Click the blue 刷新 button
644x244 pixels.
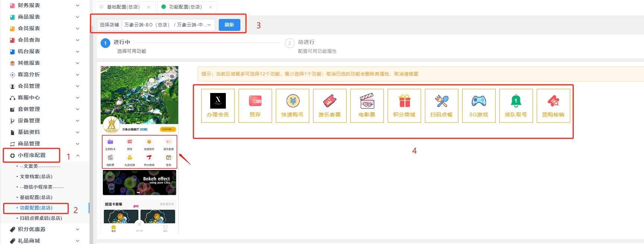click(230, 25)
